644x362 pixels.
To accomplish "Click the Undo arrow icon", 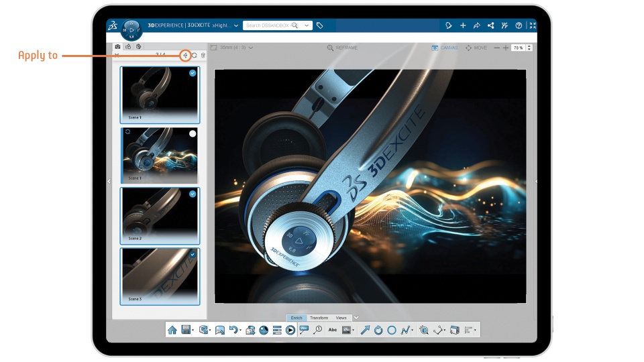I will pos(233,330).
